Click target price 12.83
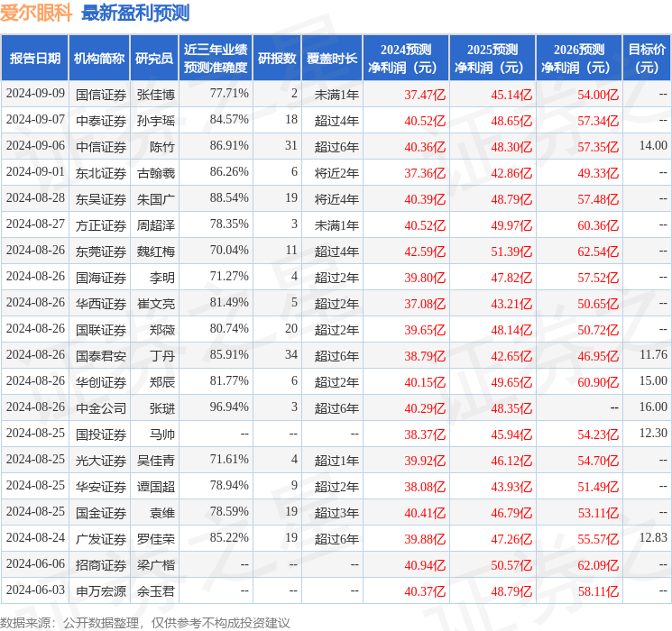Screen dimensions: 672x631 (x=653, y=537)
